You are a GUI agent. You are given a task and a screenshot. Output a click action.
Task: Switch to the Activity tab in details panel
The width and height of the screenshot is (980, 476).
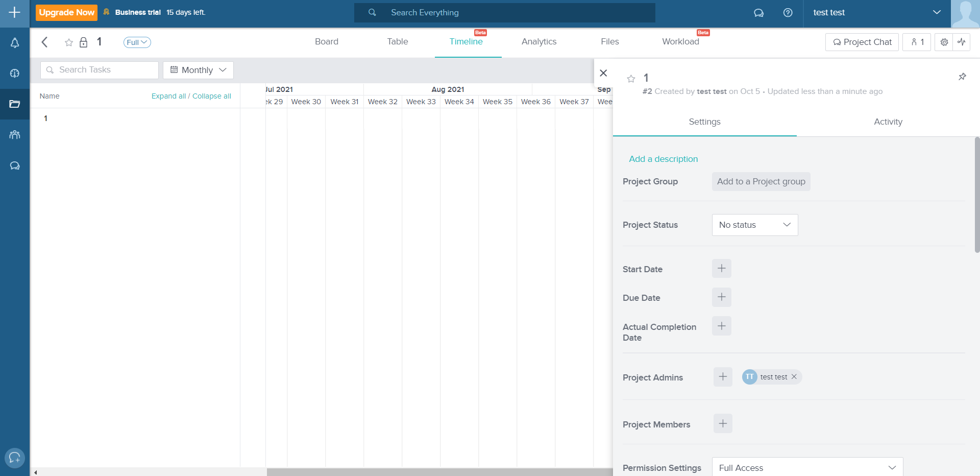point(888,122)
